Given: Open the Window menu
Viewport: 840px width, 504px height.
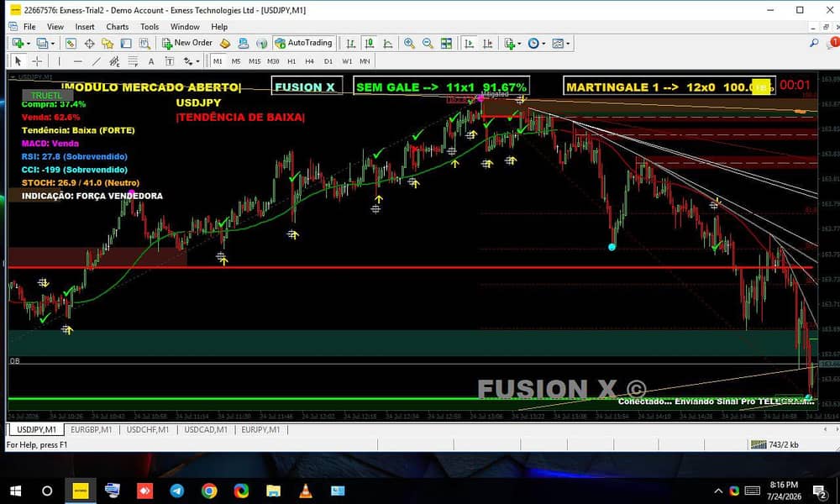Looking at the screenshot, I should pyautogui.click(x=185, y=27).
